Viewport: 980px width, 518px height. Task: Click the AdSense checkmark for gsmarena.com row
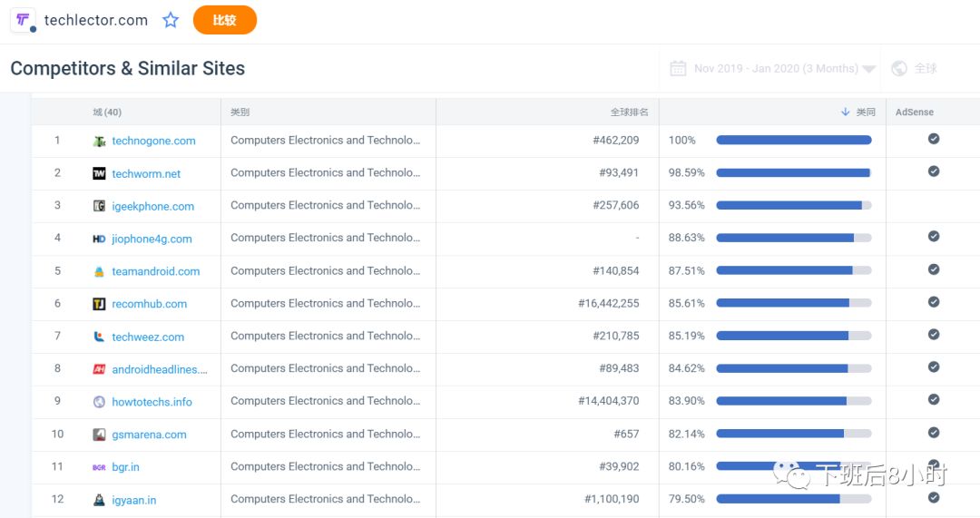(x=934, y=433)
